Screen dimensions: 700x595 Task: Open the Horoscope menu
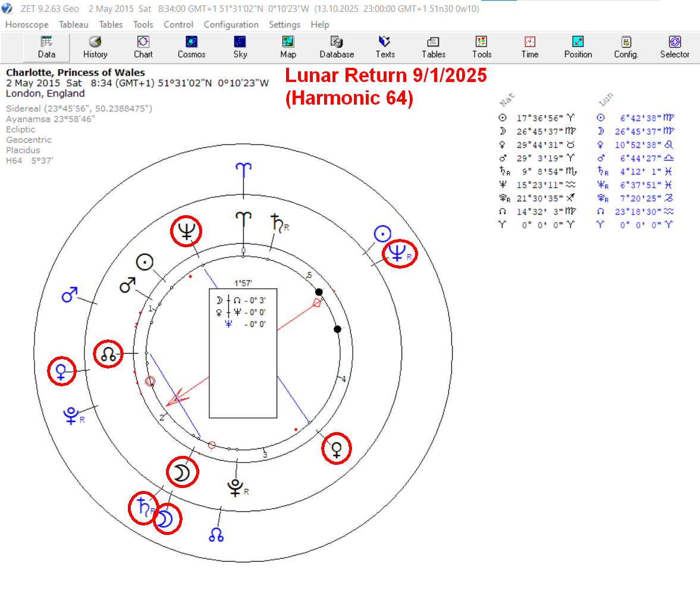tap(27, 24)
